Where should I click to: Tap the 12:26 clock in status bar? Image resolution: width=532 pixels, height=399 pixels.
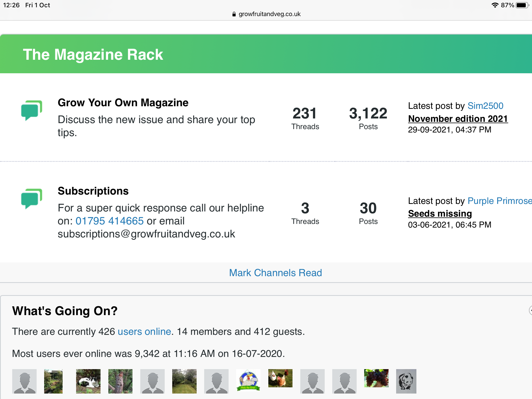[x=11, y=5]
